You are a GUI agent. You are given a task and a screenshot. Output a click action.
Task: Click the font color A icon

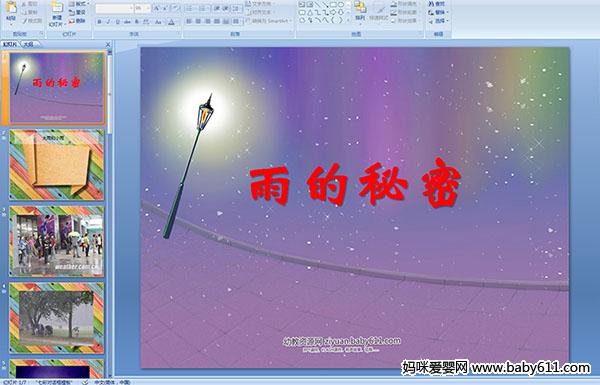point(171,22)
